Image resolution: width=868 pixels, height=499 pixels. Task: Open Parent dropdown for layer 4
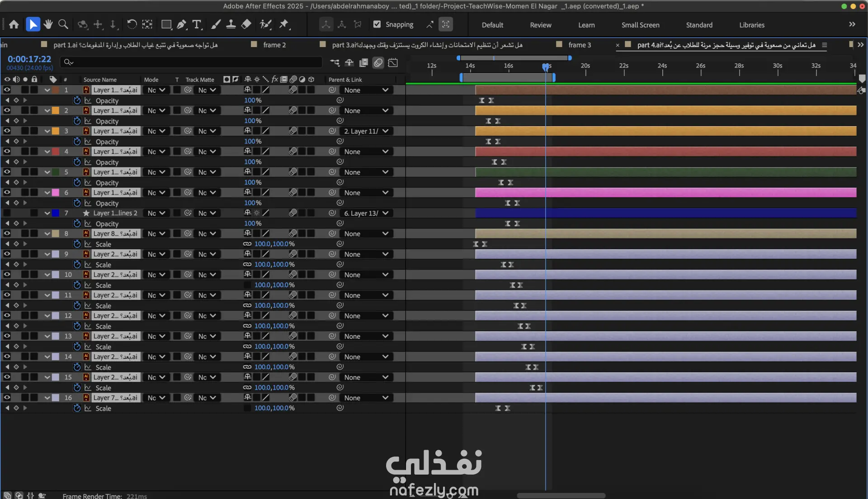click(x=366, y=152)
